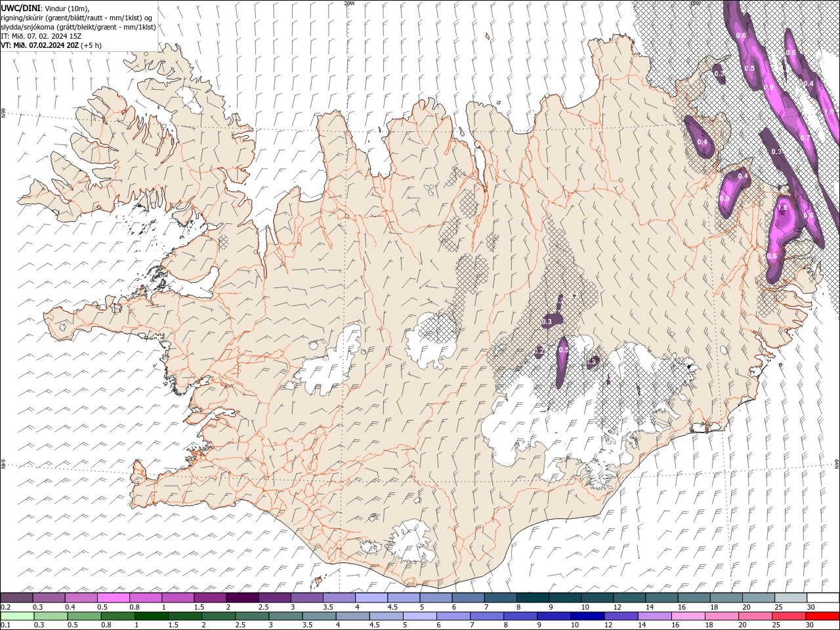This screenshot has width=840, height=630.
Task: Click the '0.2' label under the upper legend row
Action: point(5,607)
